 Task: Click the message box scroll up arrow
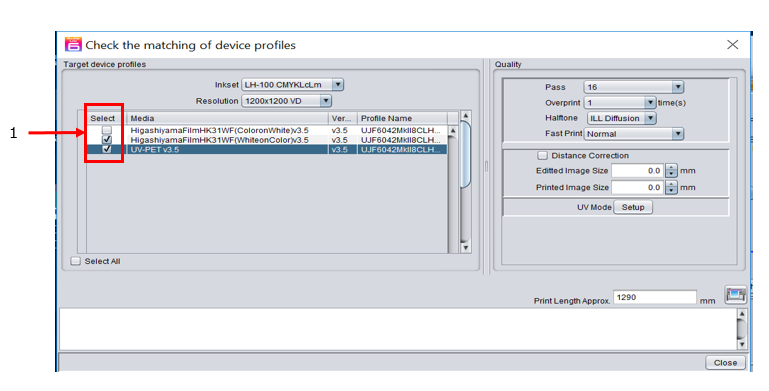point(742,313)
